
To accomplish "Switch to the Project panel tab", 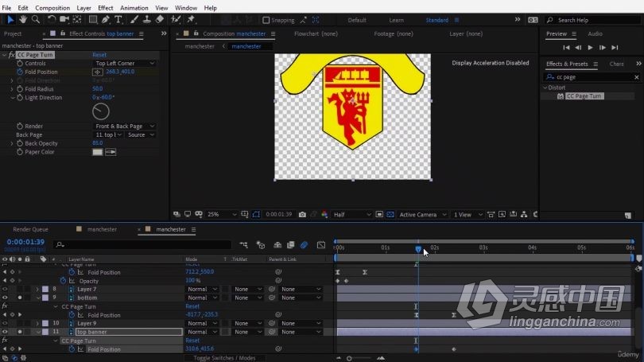I will pyautogui.click(x=13, y=33).
